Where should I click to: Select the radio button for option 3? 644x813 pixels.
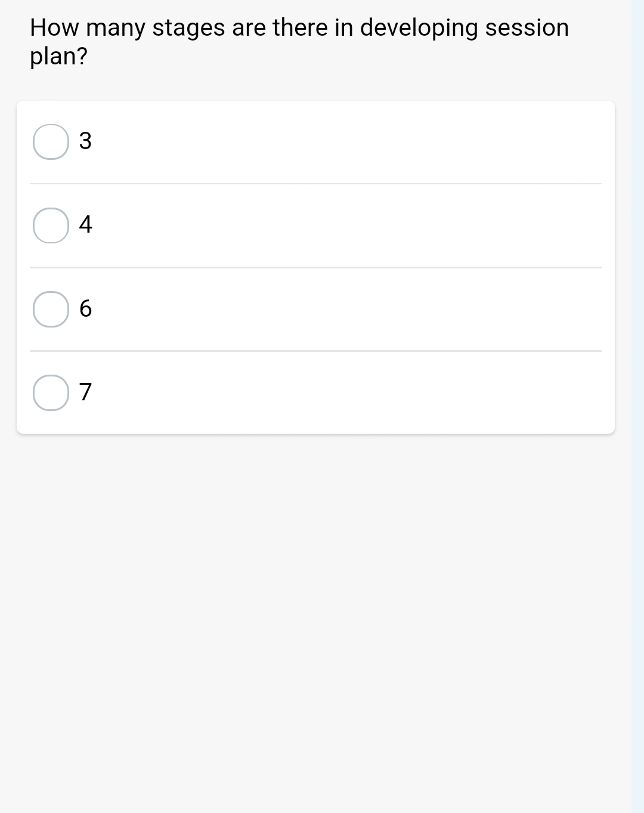pyautogui.click(x=51, y=141)
